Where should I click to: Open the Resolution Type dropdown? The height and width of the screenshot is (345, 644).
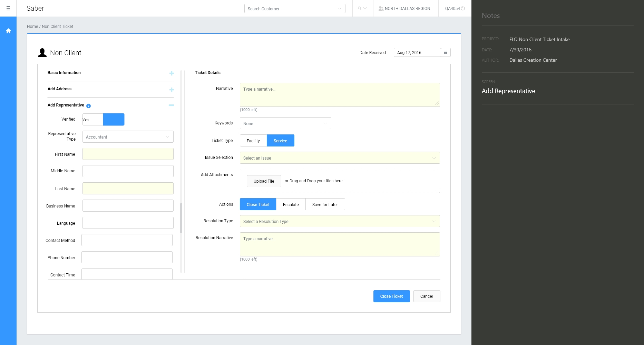tap(340, 221)
